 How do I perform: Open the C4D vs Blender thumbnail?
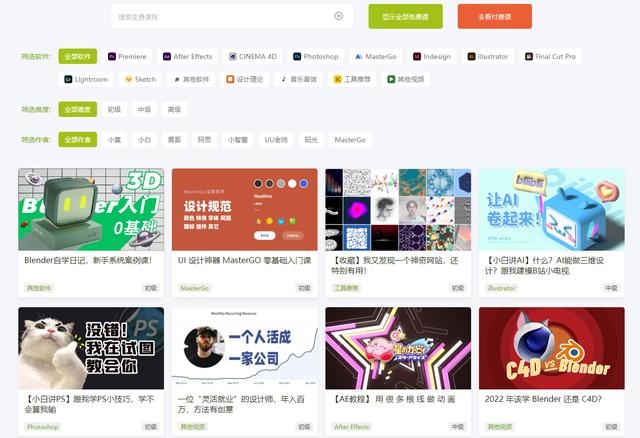(552, 348)
